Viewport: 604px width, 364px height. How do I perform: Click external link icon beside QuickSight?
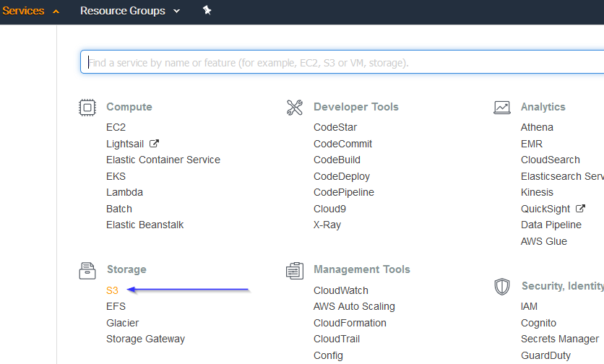pos(580,209)
